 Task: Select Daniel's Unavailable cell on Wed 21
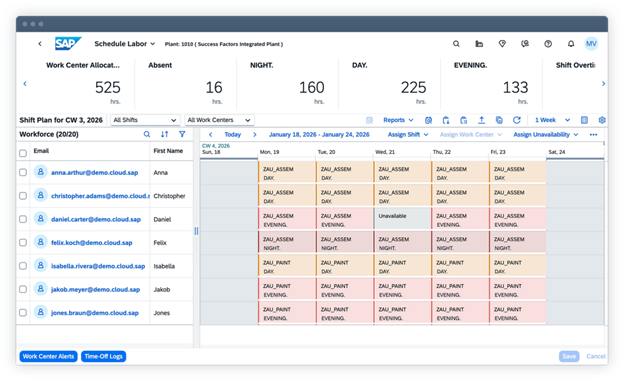point(402,219)
